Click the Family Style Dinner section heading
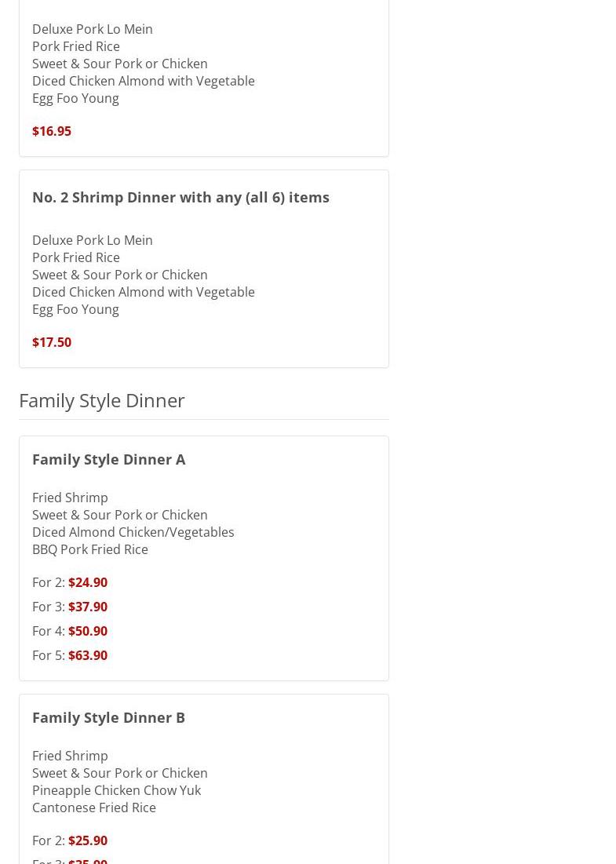 pos(102,400)
